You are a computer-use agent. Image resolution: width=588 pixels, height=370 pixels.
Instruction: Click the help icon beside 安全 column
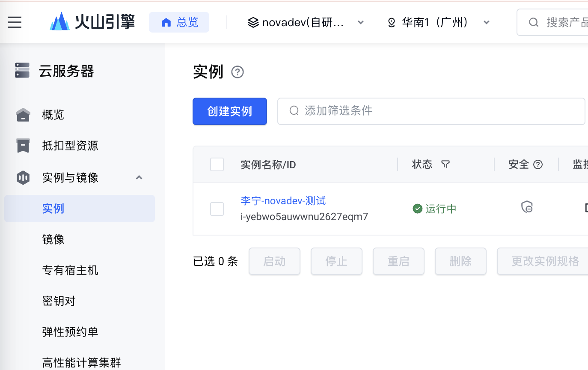pyautogui.click(x=538, y=164)
